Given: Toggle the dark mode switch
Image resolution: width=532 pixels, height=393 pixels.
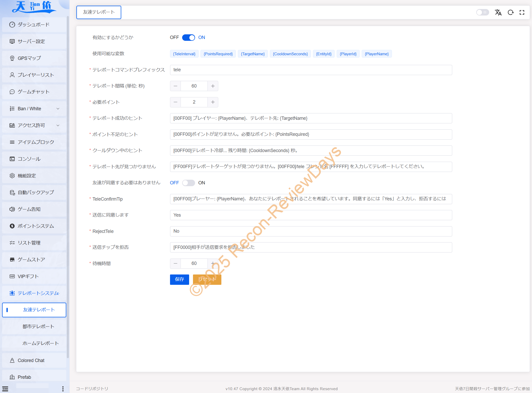Looking at the screenshot, I should pyautogui.click(x=482, y=12).
